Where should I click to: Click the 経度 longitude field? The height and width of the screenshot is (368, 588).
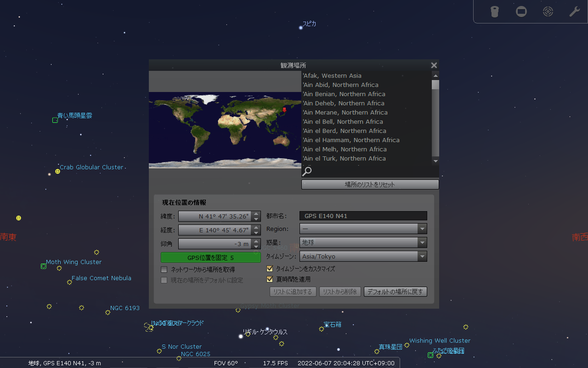215,230
